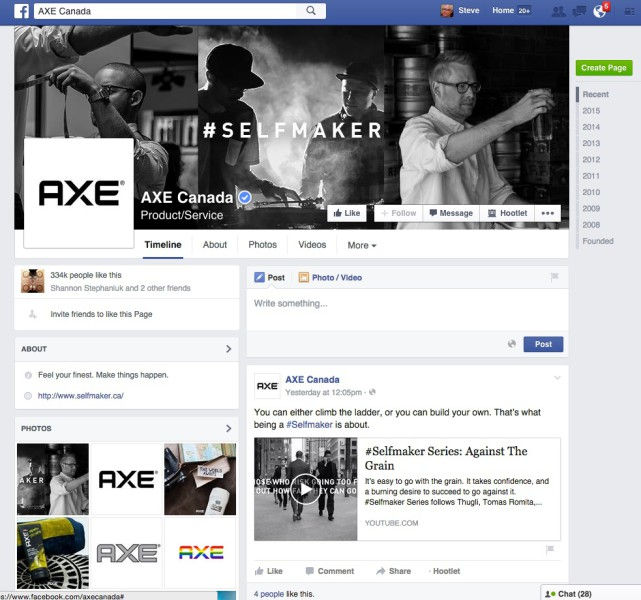Screen dimensions: 641x600
Task: Click the green Create Page button
Action: click(604, 68)
